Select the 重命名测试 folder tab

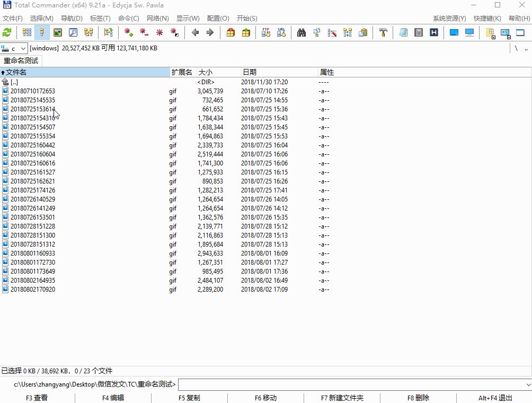point(21,60)
